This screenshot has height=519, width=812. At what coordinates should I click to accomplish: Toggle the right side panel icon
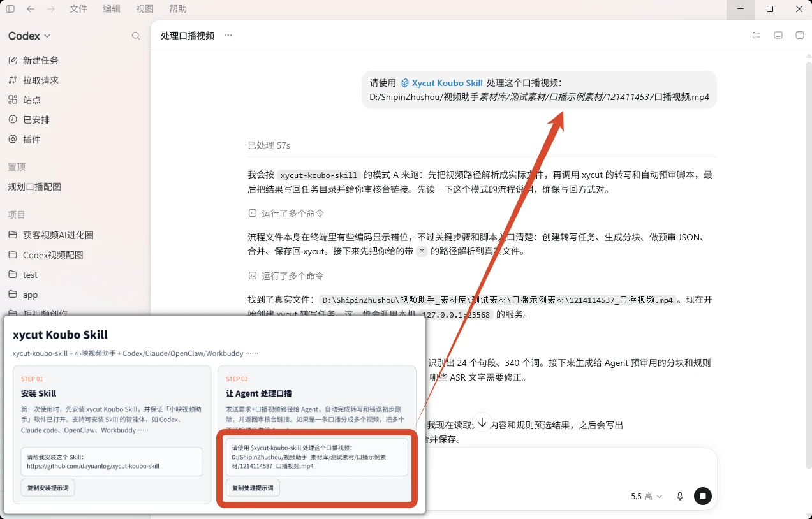coord(800,35)
